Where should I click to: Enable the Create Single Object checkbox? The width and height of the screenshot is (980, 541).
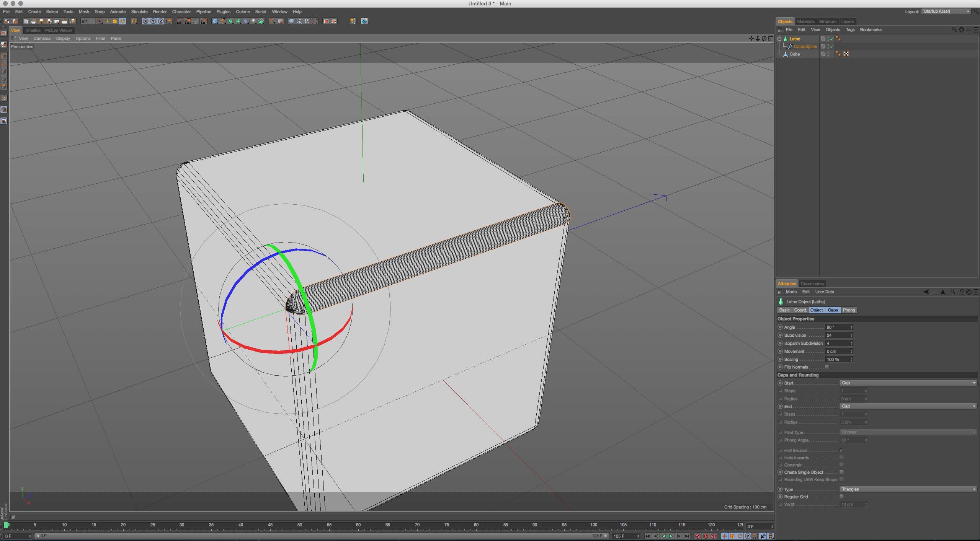(841, 472)
